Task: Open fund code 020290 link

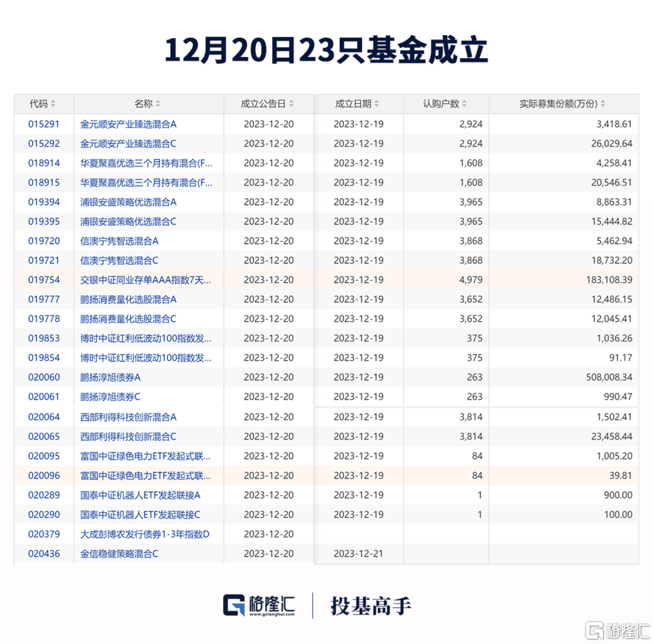Action: click(44, 515)
